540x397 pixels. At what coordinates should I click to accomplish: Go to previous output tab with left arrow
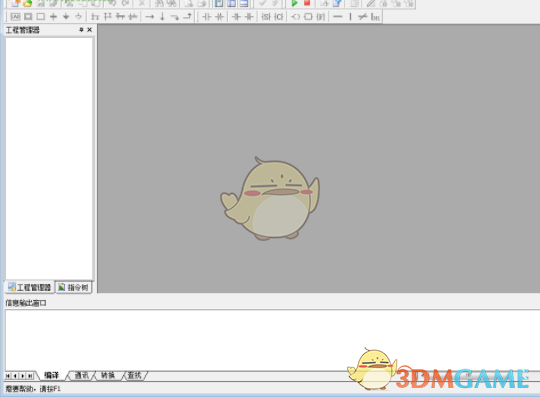point(15,376)
